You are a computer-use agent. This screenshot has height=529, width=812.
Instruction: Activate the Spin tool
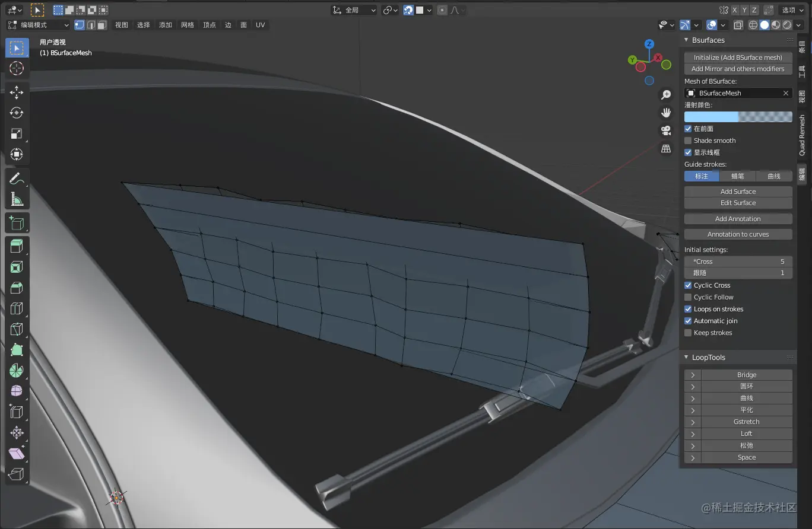pyautogui.click(x=16, y=369)
